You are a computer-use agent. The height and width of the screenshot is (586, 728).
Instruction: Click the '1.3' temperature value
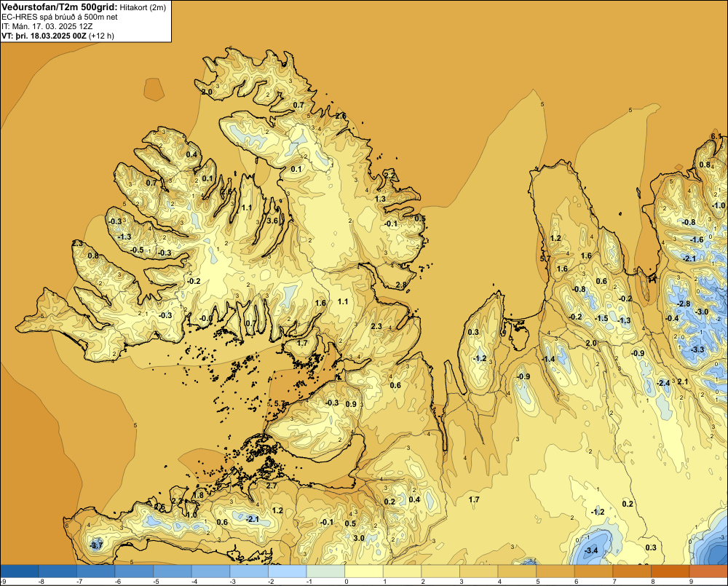coord(380,199)
